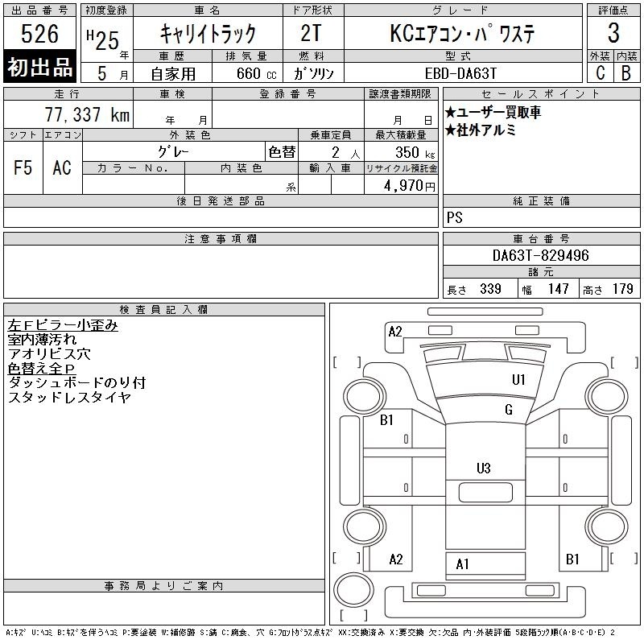Select the underlined note 左Fピラー小歪み
The height and width of the screenshot is (644, 644).
[63, 325]
